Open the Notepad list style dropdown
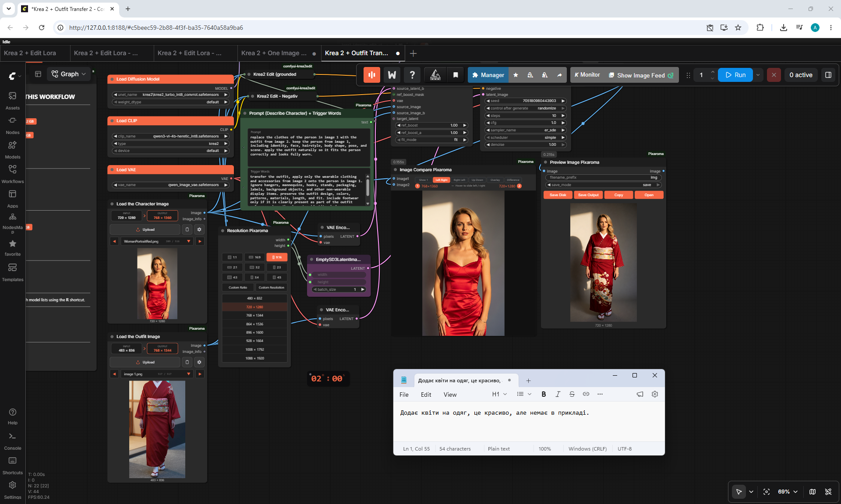The image size is (841, 504). pos(524,394)
